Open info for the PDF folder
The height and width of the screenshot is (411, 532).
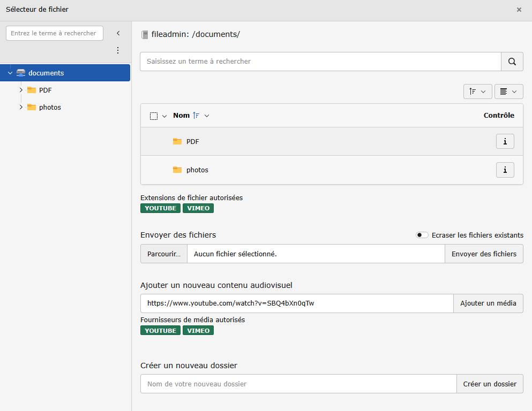[x=505, y=141]
